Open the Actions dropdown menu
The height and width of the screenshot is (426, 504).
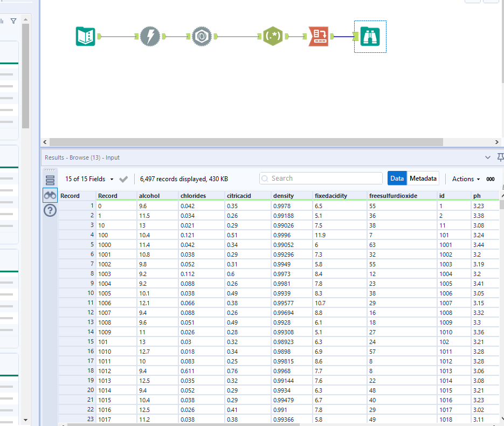coord(466,178)
